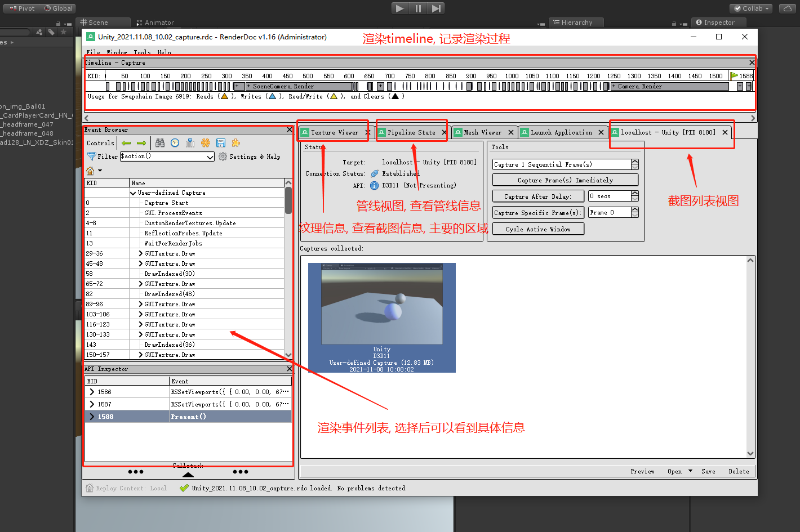
Task: Open the dropdown arrow beside Open button
Action: [690, 471]
